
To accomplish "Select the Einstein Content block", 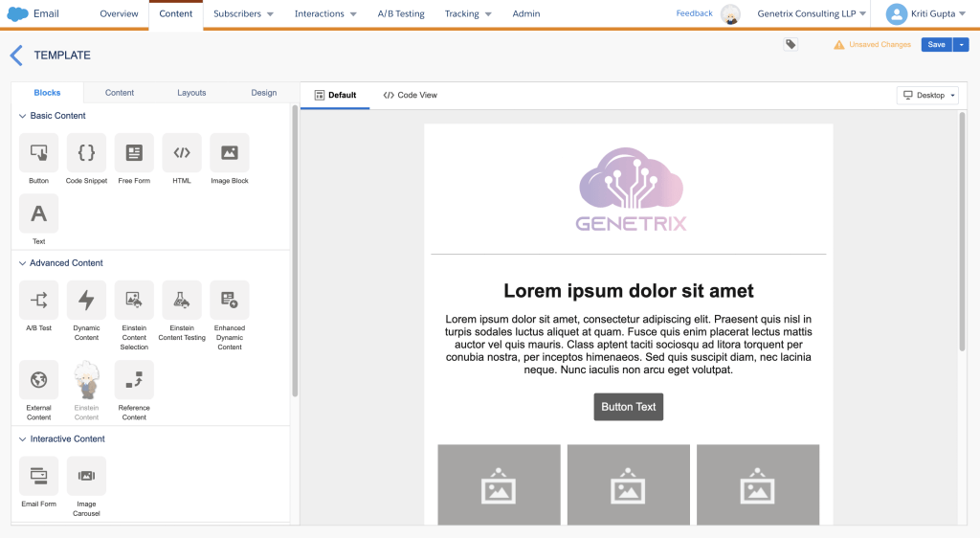I will [x=86, y=380].
